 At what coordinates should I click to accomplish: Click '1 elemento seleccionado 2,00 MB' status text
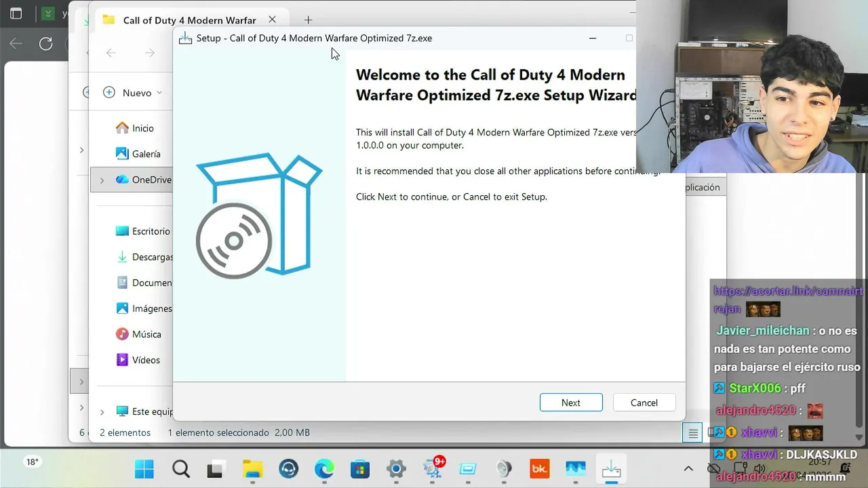coord(239,432)
